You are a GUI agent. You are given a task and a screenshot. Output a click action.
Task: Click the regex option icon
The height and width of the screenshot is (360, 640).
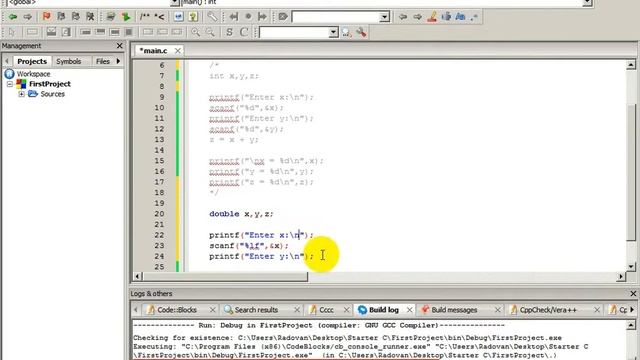[474, 17]
